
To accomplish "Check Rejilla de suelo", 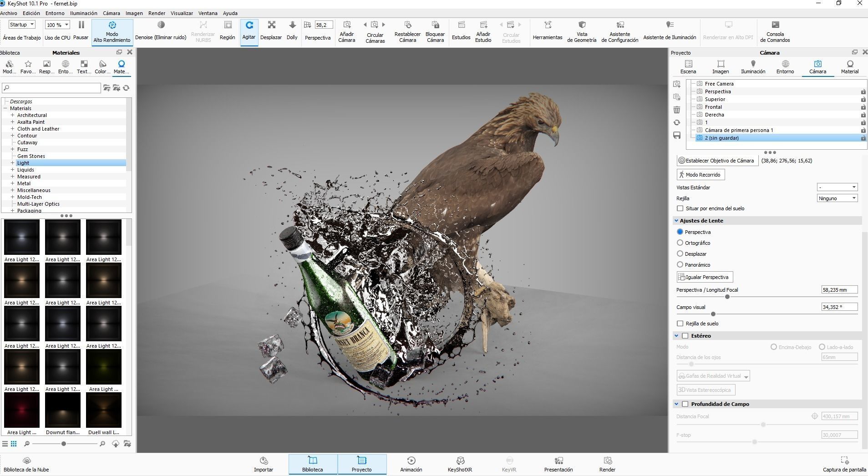I will coord(680,324).
